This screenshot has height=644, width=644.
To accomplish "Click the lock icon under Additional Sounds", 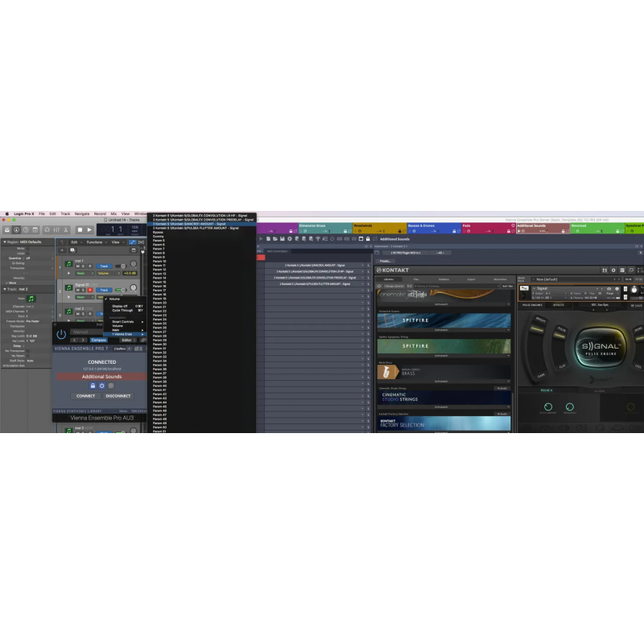I will 93,386.
